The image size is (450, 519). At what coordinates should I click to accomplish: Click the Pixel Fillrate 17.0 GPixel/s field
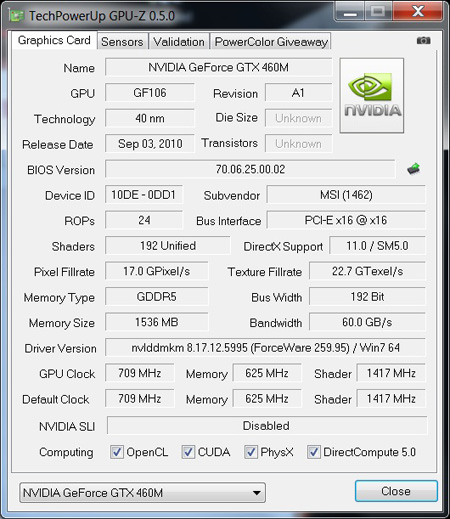click(x=157, y=271)
